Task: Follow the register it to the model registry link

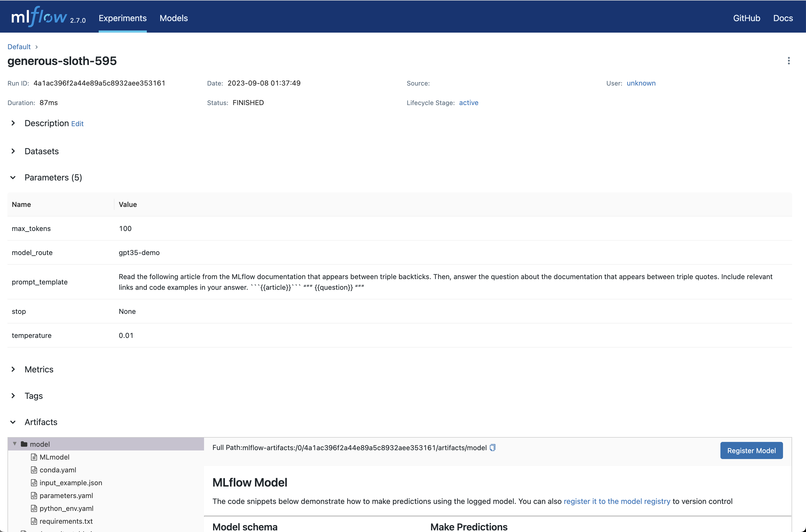Action: (x=617, y=501)
